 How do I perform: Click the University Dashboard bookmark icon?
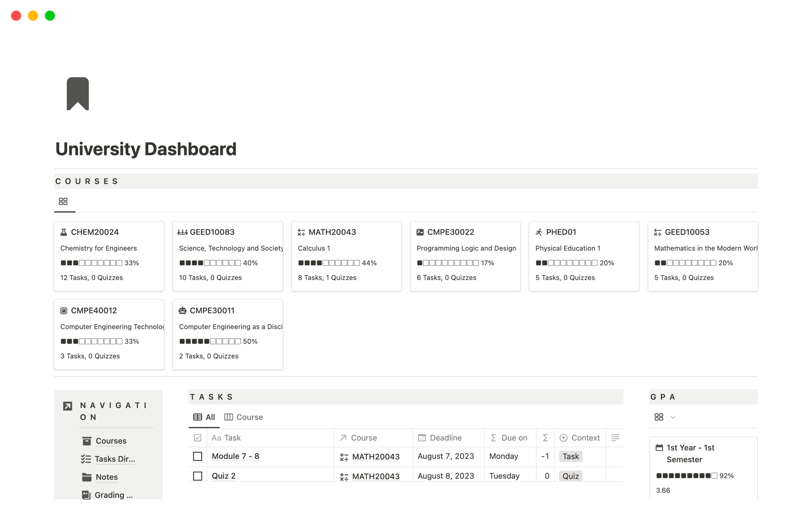pyautogui.click(x=78, y=94)
